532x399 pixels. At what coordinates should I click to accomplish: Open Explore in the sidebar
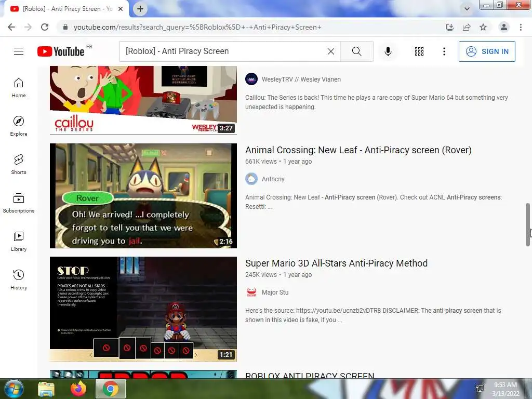(19, 126)
